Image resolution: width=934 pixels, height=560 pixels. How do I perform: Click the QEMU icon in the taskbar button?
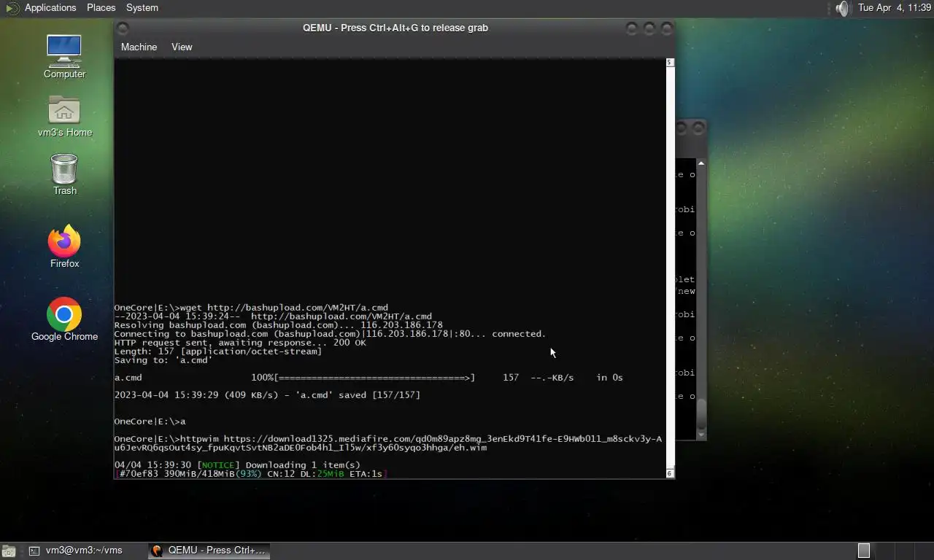pyautogui.click(x=157, y=551)
